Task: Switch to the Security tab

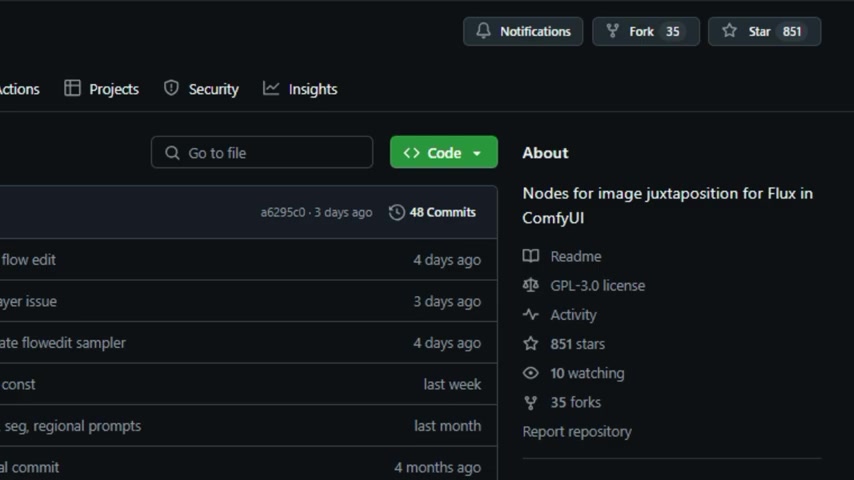Action: click(201, 89)
